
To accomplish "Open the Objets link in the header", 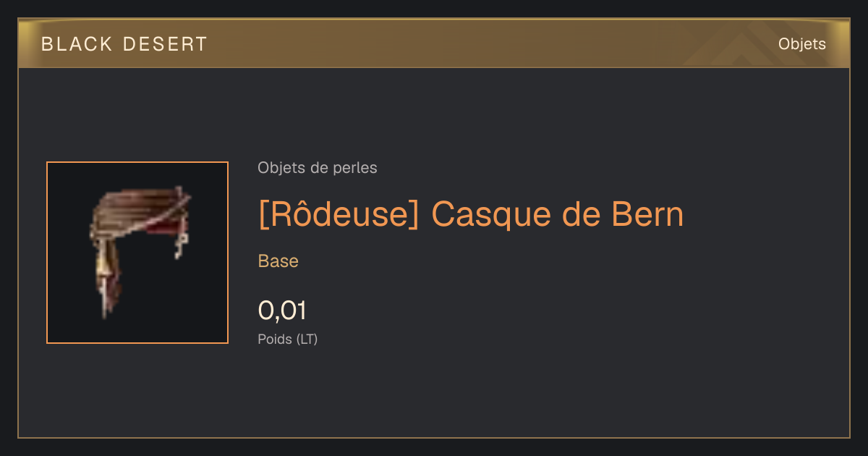I will click(x=801, y=44).
